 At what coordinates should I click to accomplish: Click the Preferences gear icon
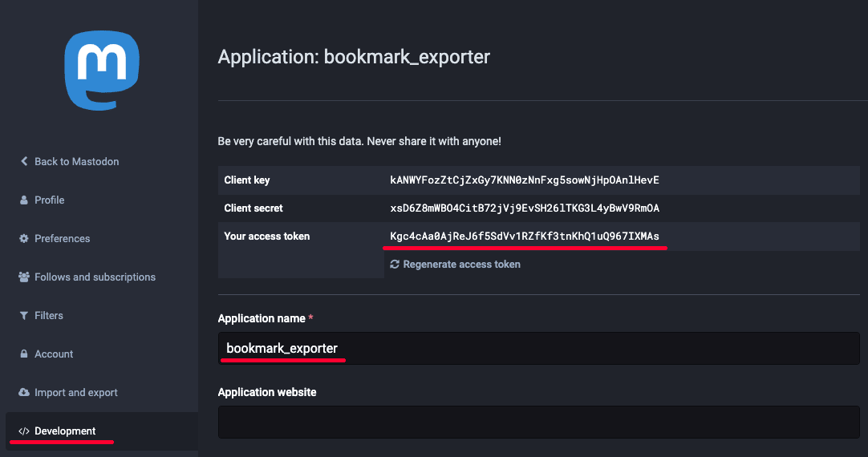point(24,238)
